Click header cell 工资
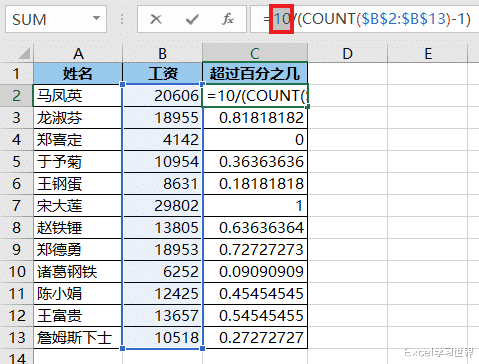This screenshot has height=364, width=479. pyautogui.click(x=162, y=73)
